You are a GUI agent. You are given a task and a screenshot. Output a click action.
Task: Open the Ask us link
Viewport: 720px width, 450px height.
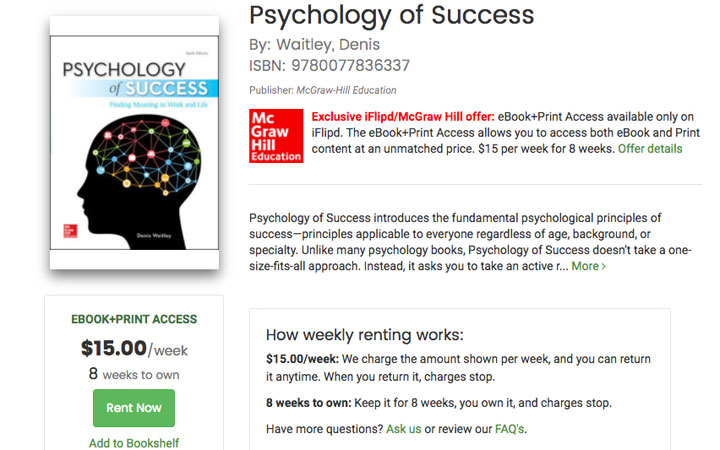click(403, 429)
